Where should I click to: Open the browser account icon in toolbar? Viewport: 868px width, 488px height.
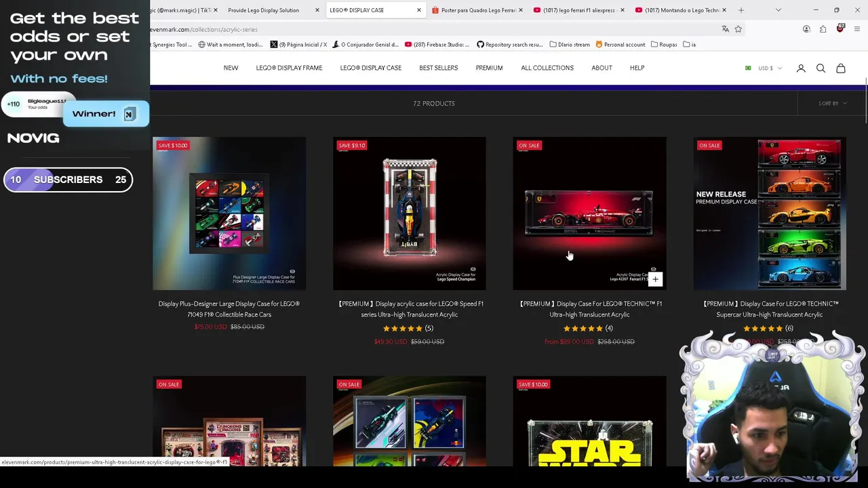(x=806, y=29)
